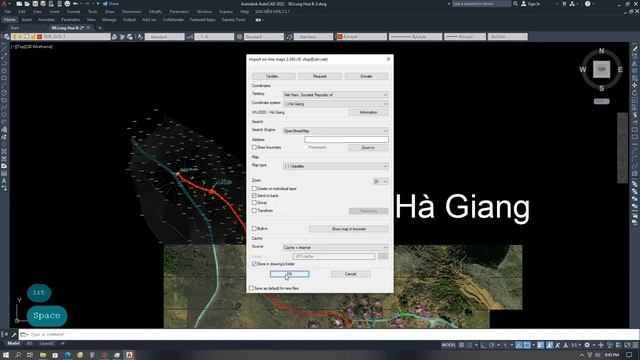Click the Save icon in quick access
The image size is (640, 360).
pos(35,4)
